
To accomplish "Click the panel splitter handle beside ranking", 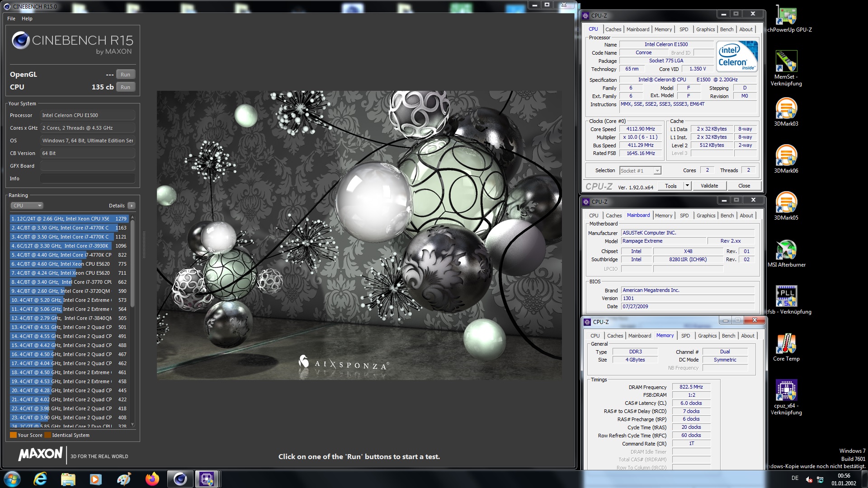I will point(144,244).
